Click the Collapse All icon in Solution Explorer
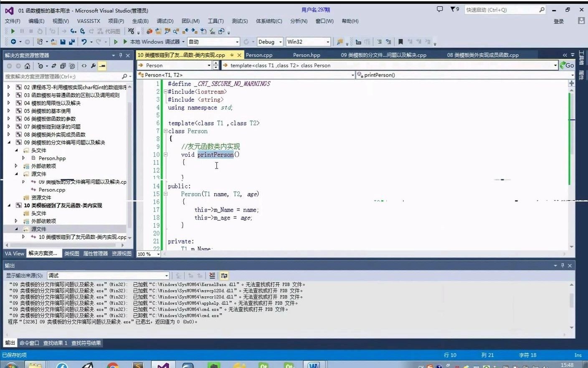This screenshot has height=368, width=588. [x=63, y=66]
